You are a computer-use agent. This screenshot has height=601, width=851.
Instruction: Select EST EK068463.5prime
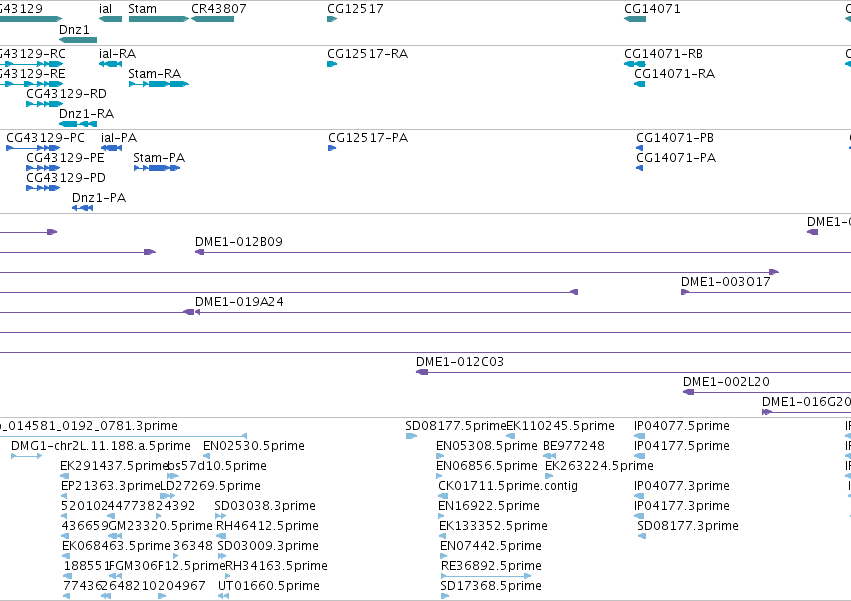pos(116,546)
